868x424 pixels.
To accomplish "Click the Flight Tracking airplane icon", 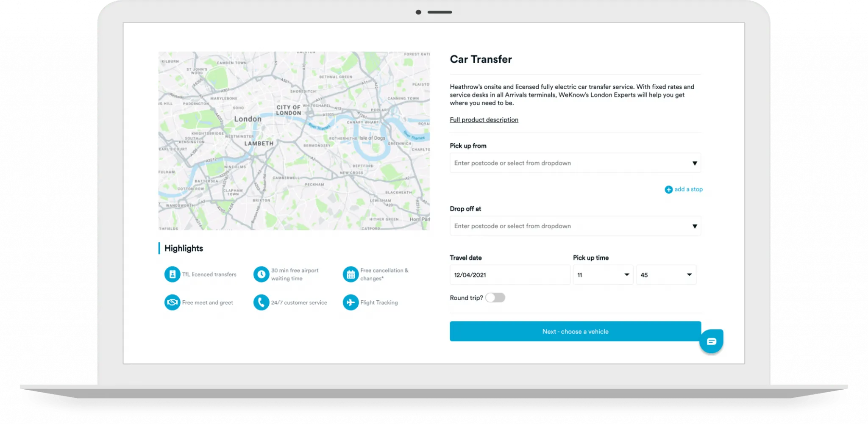I will 351,302.
